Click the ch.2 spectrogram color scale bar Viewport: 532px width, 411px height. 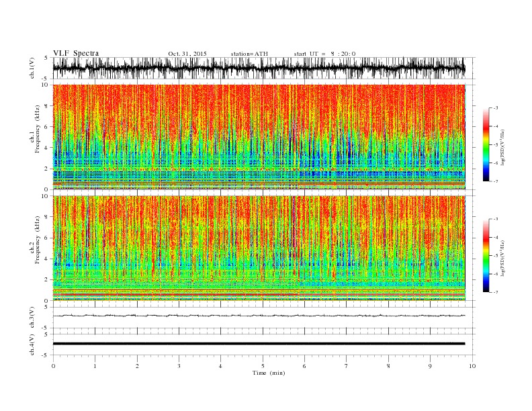486,256
